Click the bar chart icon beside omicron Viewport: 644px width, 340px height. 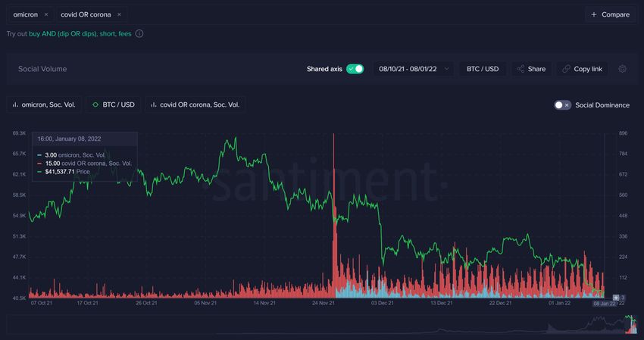click(16, 104)
